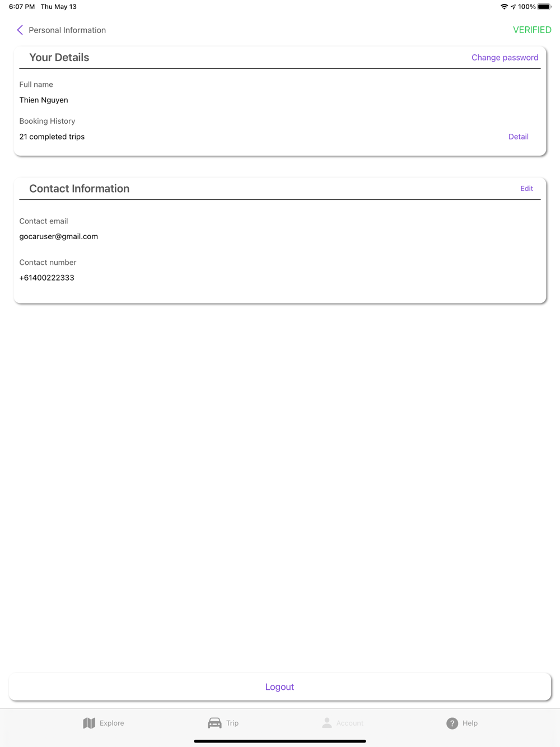Tap the Trip car icon
The width and height of the screenshot is (560, 747).
pos(214,723)
